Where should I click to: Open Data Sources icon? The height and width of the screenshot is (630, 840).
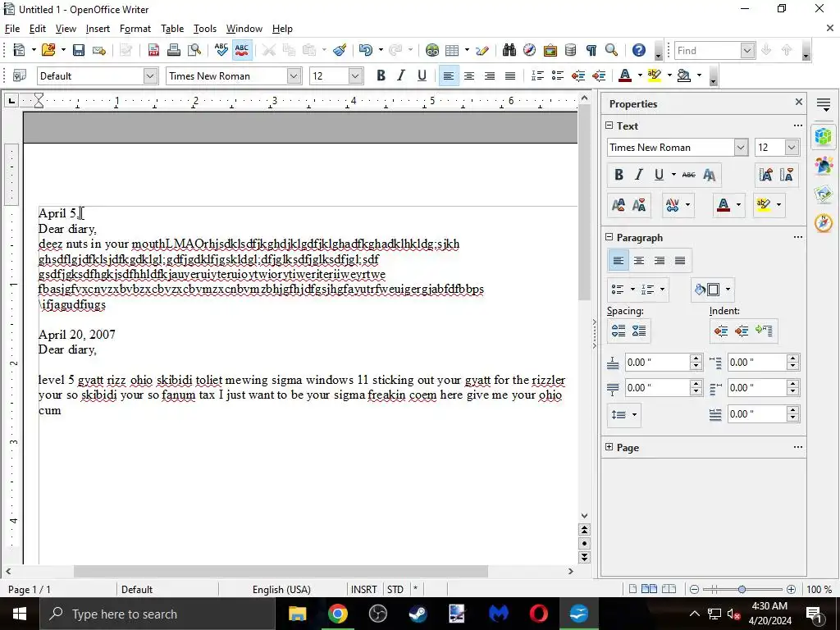pos(571,50)
